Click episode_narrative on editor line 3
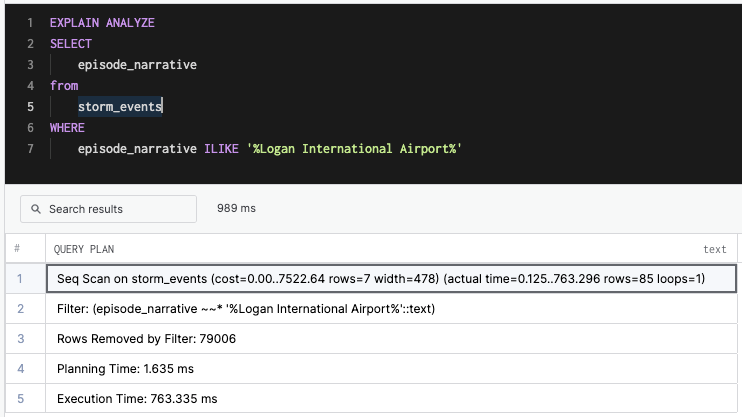Viewport: 742px width, 417px height. 137,65
